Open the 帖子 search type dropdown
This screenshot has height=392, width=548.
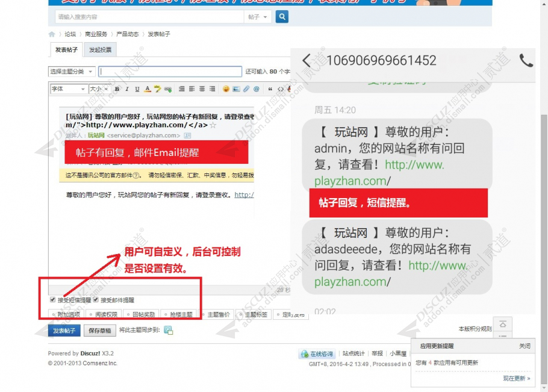click(258, 17)
